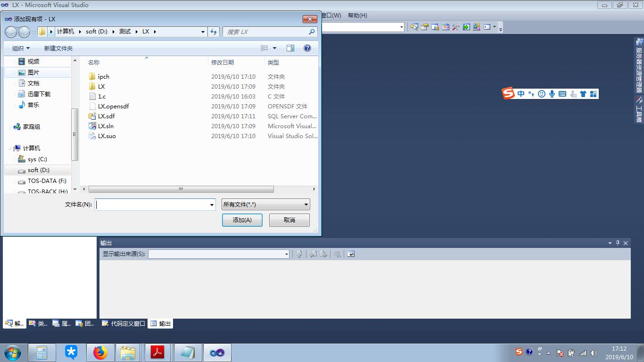The height and width of the screenshot is (362, 644).
Task: Open Firefox from the taskbar
Action: (100, 353)
